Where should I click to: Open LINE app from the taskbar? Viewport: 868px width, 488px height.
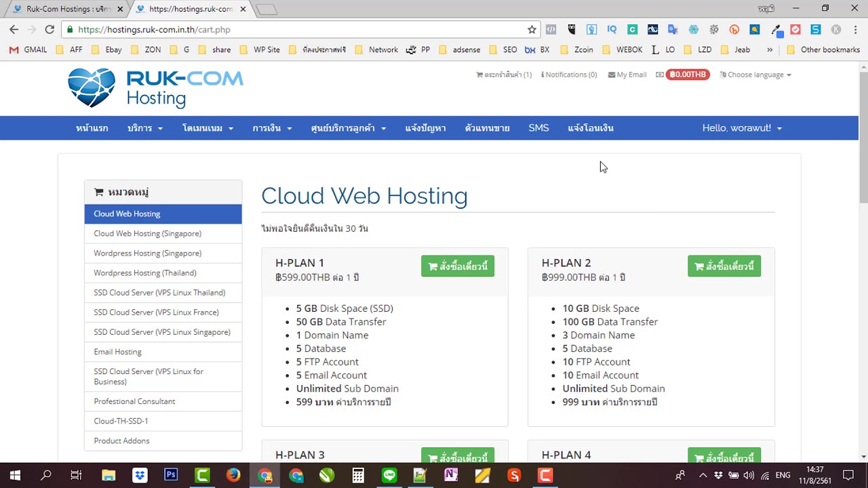click(389, 475)
